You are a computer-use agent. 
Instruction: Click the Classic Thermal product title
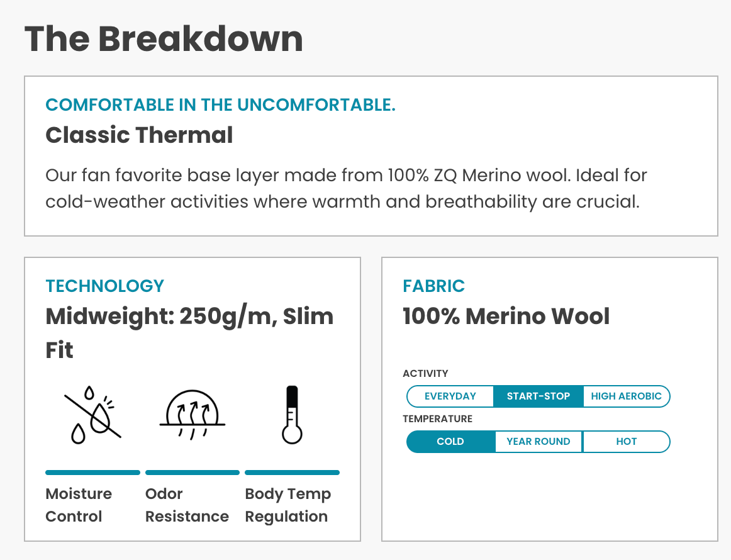(x=139, y=135)
